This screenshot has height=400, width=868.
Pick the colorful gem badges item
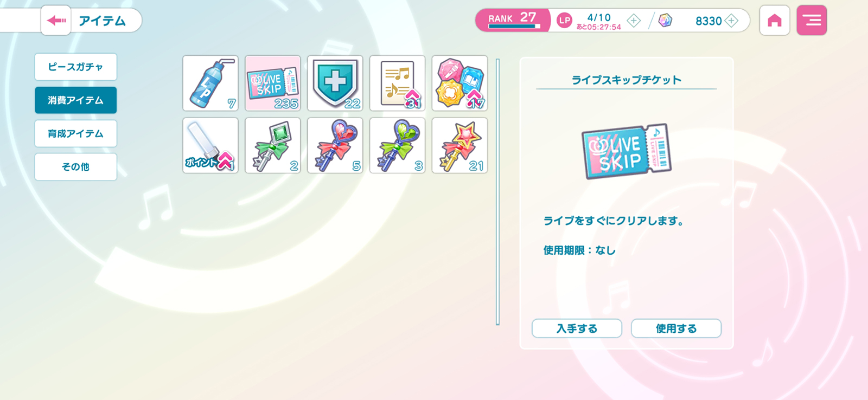[x=460, y=83]
